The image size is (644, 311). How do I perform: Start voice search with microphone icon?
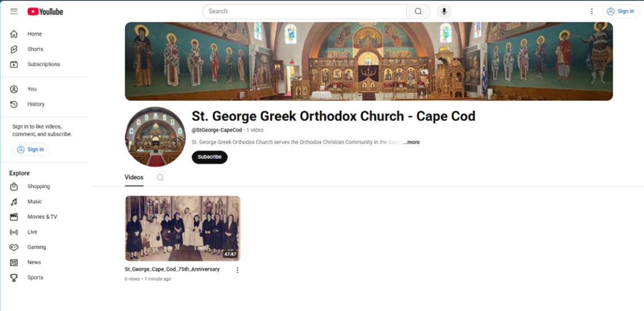point(444,12)
